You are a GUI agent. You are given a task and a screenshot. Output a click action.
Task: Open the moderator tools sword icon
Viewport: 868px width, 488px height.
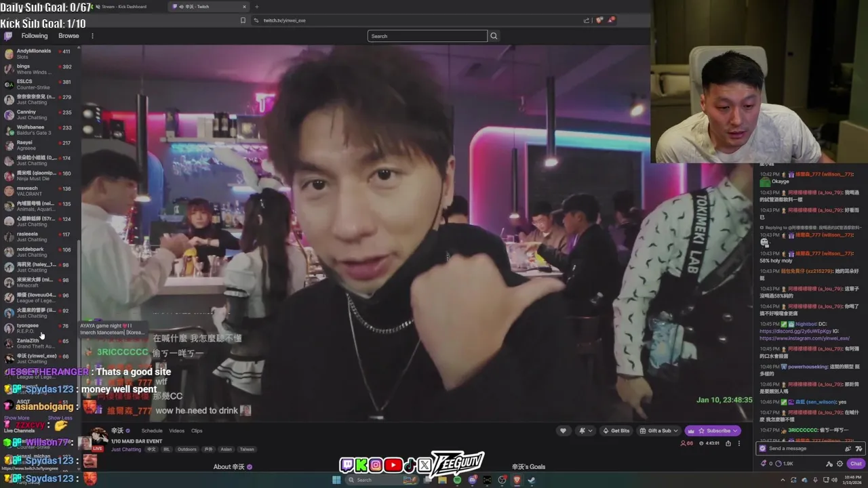click(829, 464)
